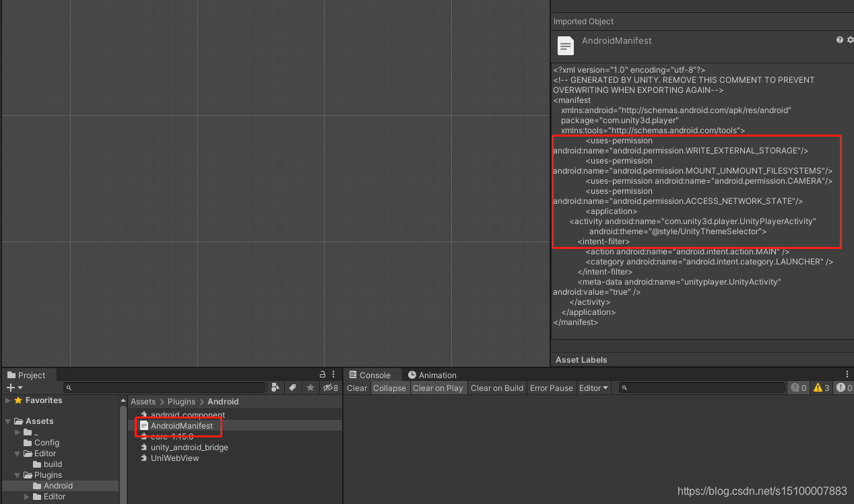Click the Console Clear button
Viewport: 854px width, 504px height.
[x=357, y=388]
